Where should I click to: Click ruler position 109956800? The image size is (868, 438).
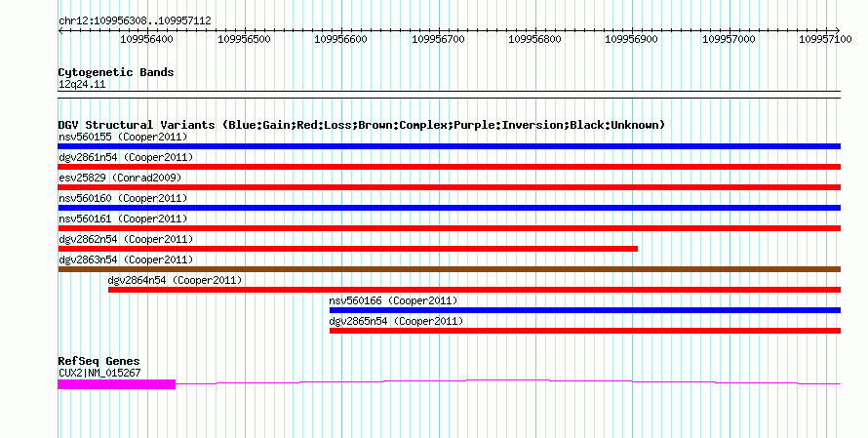tap(534, 39)
